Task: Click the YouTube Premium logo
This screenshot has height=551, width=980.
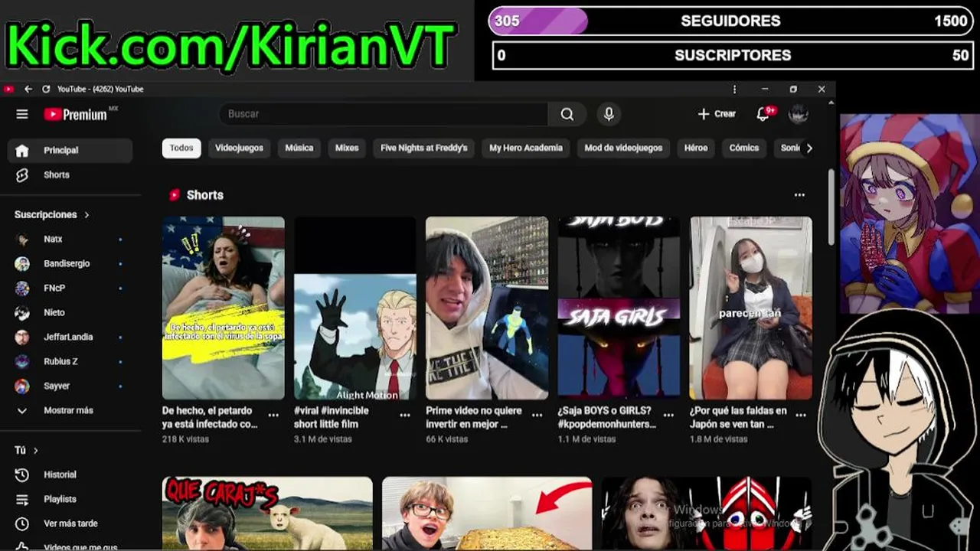Action: click(80, 114)
